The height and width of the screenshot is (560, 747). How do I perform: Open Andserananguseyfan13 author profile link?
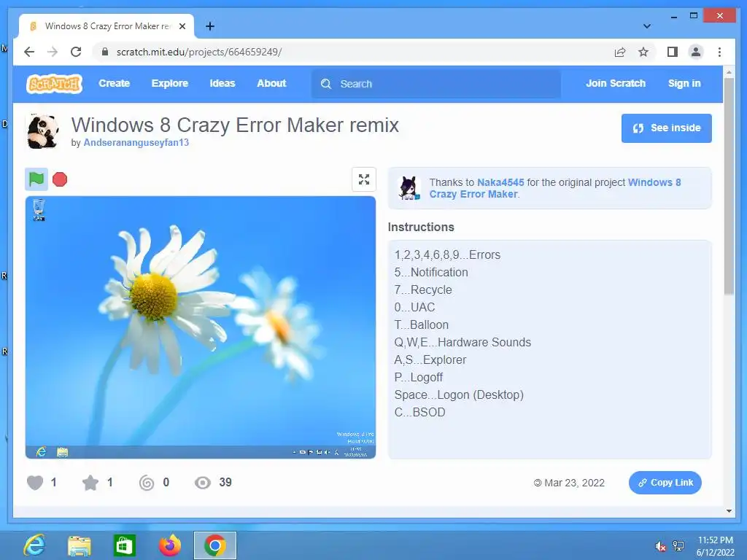pyautogui.click(x=136, y=142)
